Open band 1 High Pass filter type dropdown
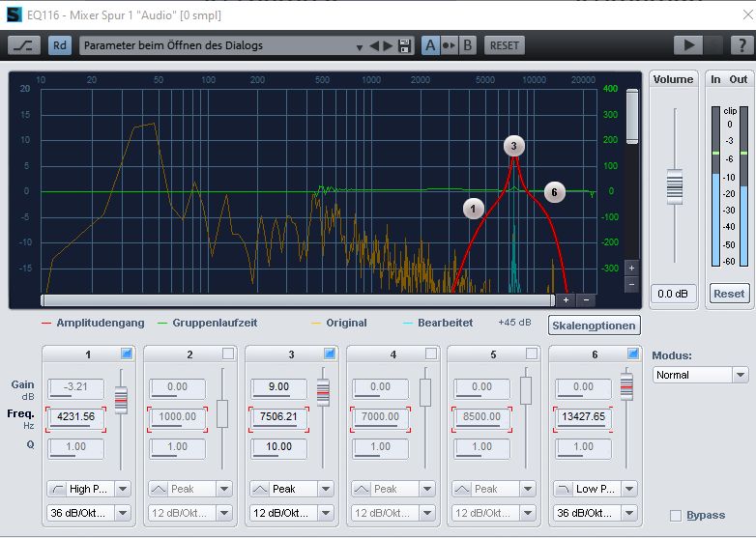The image size is (756, 538). pos(88,489)
